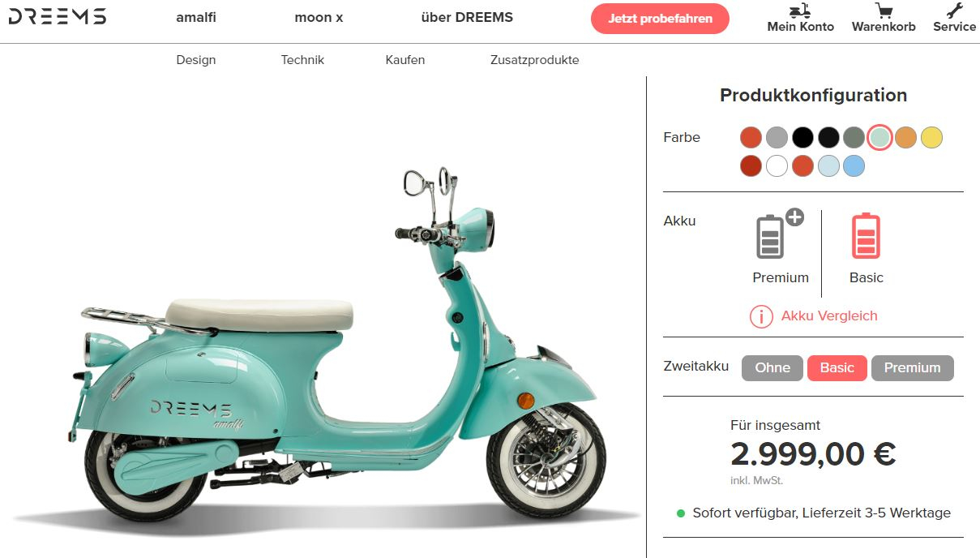
Task: Open the moon x menu item
Action: (319, 18)
